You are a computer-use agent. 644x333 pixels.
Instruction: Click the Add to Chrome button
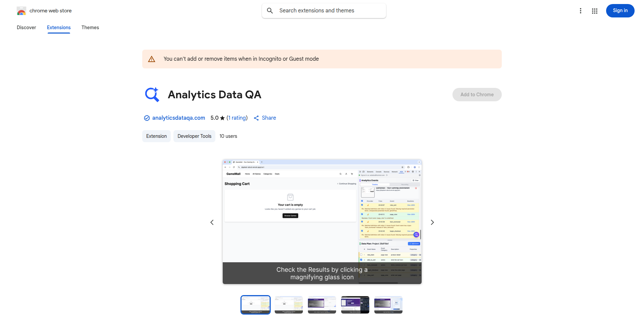pos(477,94)
